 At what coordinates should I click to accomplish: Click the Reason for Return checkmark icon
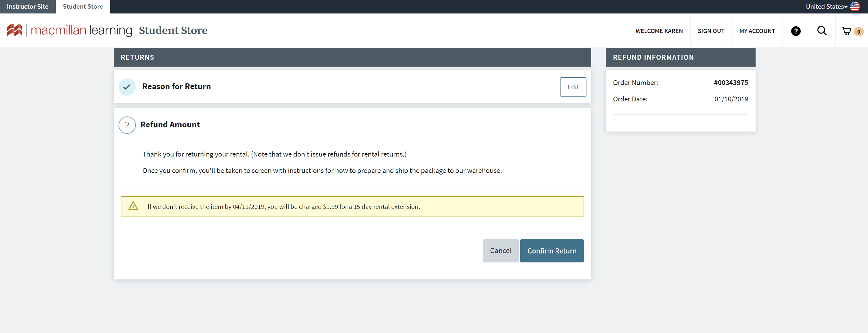click(127, 87)
